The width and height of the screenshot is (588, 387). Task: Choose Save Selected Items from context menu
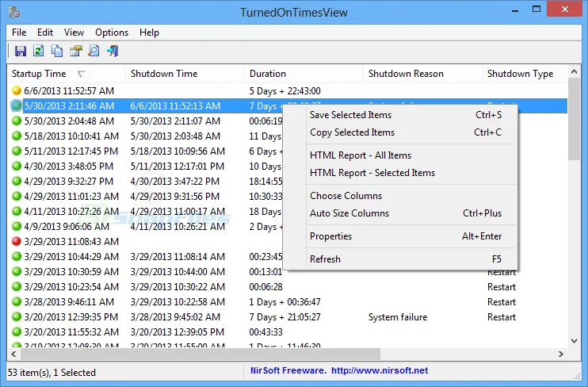pos(350,115)
